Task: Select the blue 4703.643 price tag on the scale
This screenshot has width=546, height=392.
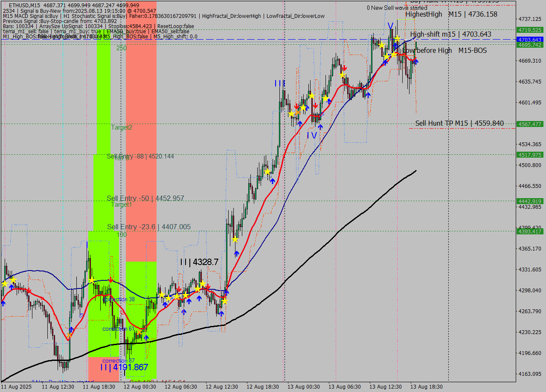Action: (x=530, y=39)
